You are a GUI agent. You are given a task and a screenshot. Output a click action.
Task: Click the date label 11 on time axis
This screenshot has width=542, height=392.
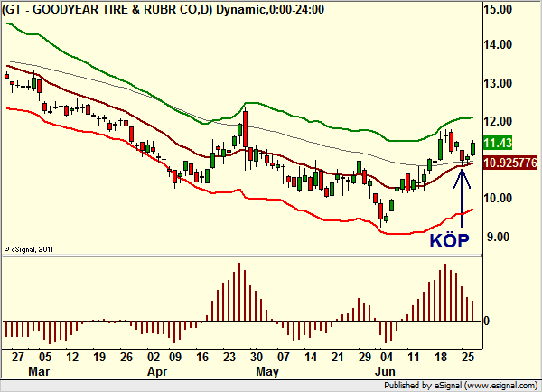[414, 357]
